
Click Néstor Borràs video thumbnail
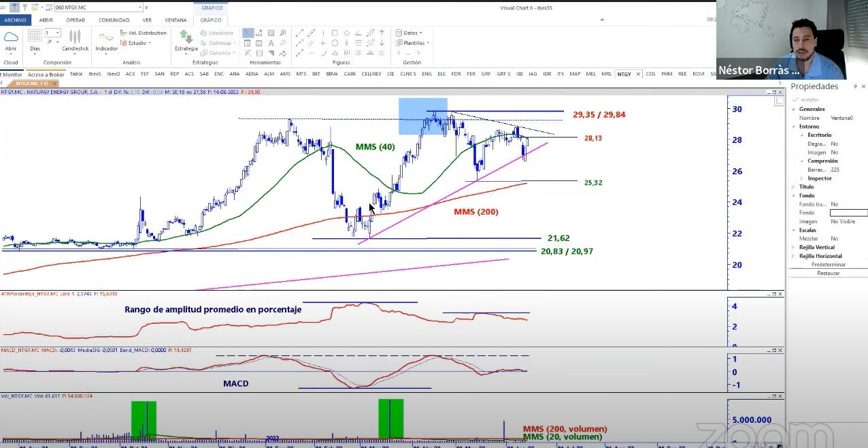[x=781, y=39]
